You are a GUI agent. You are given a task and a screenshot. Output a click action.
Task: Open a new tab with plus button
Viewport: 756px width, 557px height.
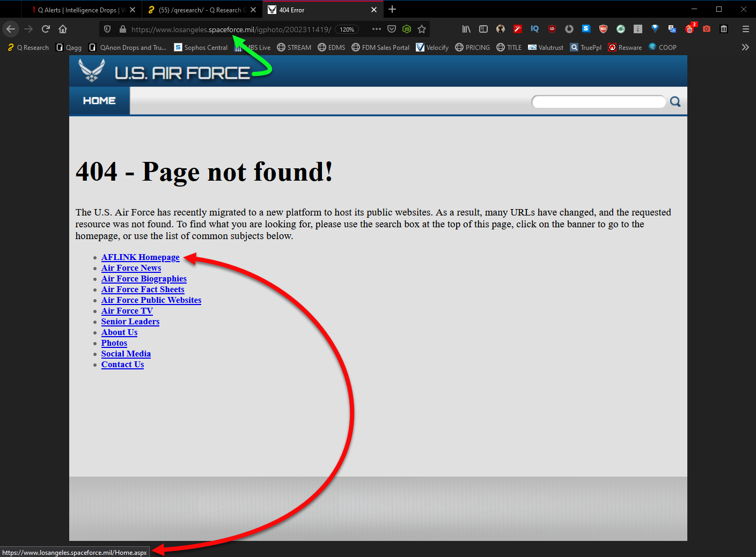[392, 9]
